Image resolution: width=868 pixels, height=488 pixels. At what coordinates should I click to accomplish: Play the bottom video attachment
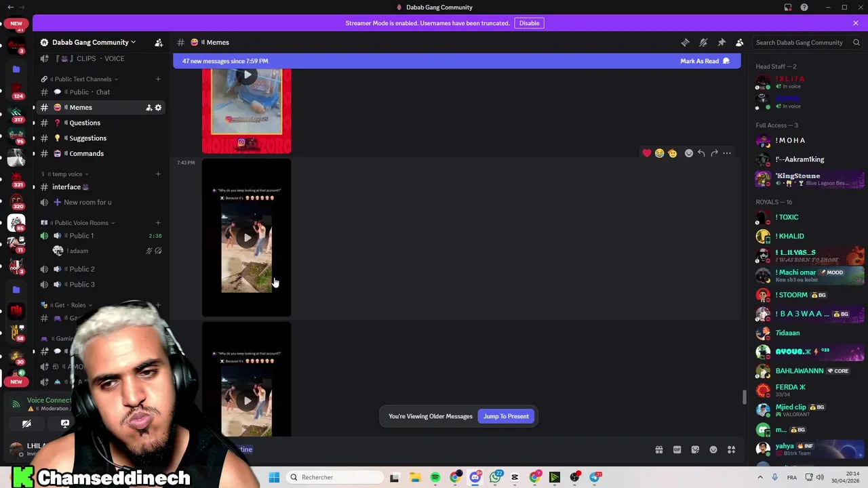pos(247,401)
